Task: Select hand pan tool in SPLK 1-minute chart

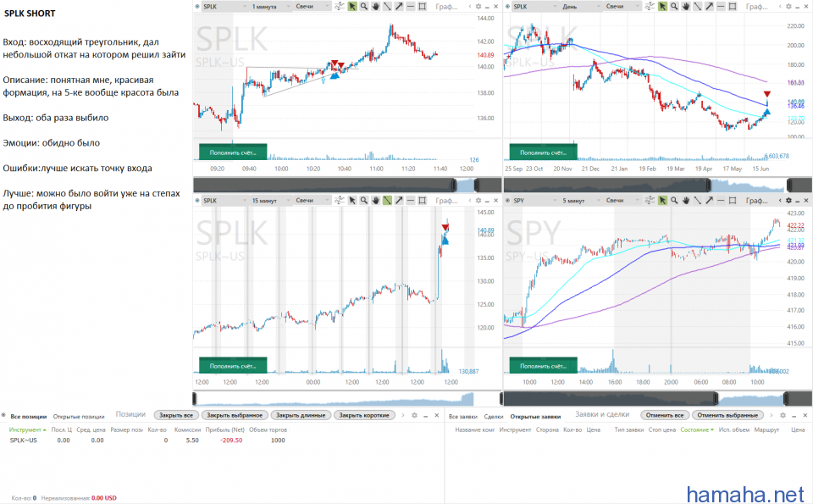Action: [x=375, y=6]
